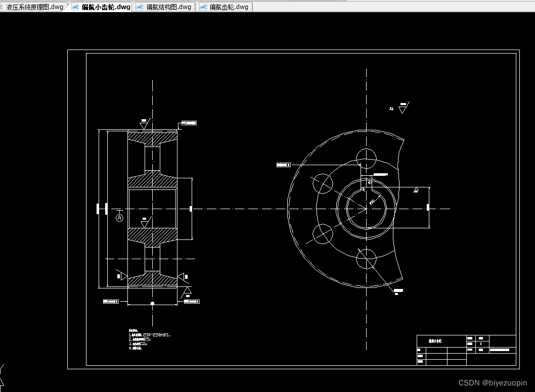Click the file icon on 偏航结构图.dwg tab
535x392 pixels.
coord(139,7)
